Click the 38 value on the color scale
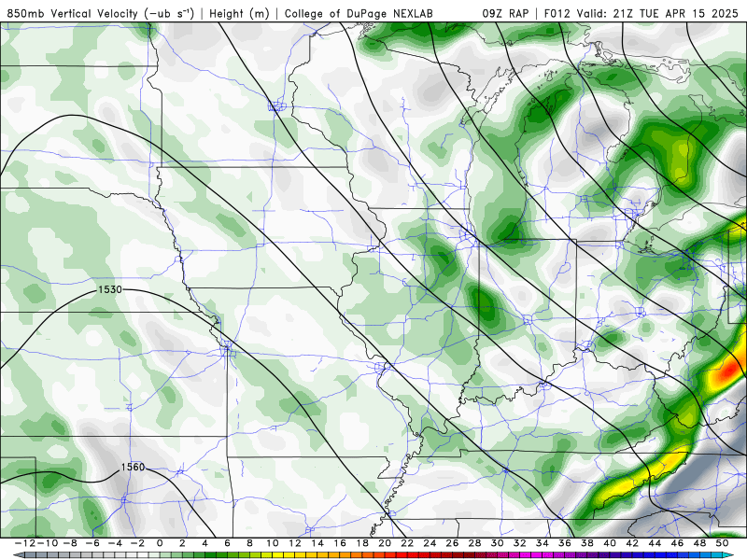 pos(587,543)
